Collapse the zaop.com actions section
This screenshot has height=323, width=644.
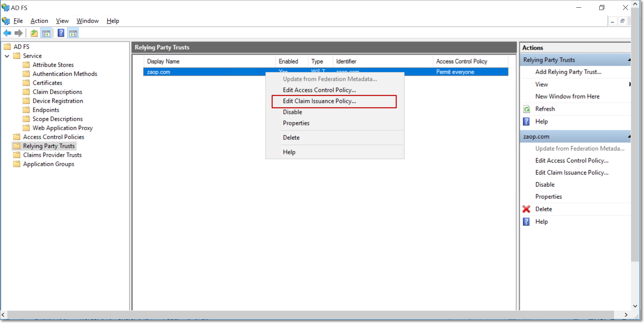pos(629,136)
